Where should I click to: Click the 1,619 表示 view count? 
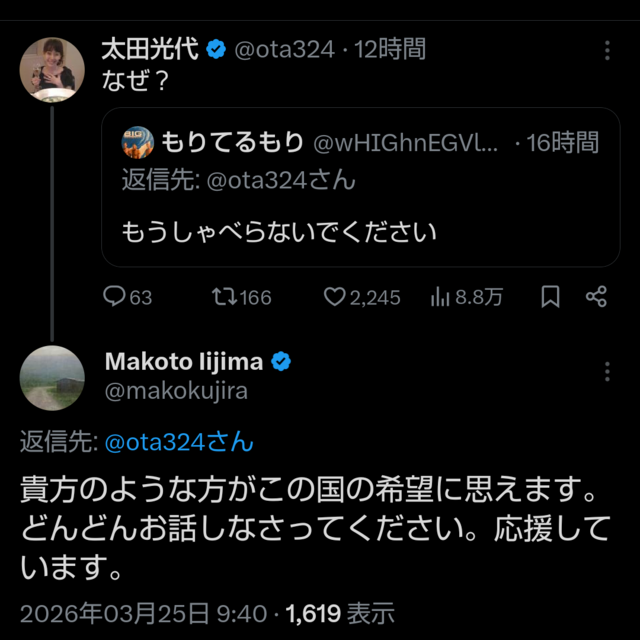340,613
